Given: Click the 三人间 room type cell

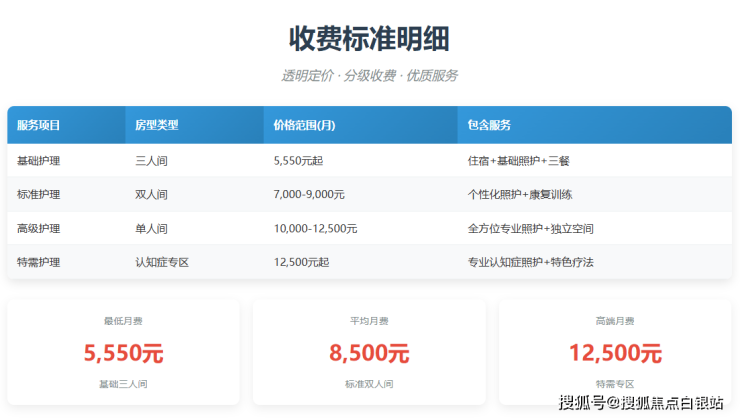Looking at the screenshot, I should click(151, 160).
